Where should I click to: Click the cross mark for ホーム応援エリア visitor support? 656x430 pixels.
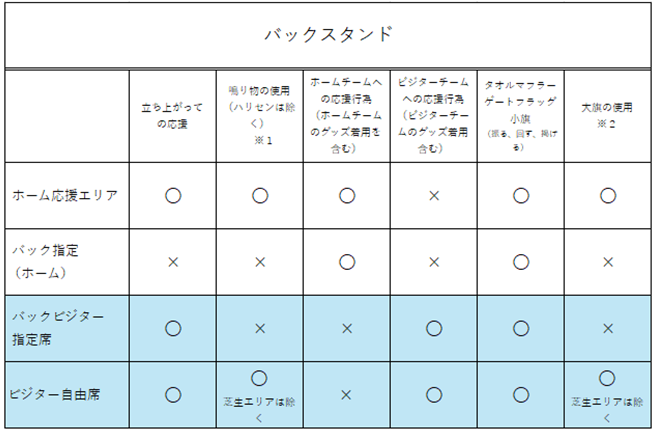click(x=433, y=196)
